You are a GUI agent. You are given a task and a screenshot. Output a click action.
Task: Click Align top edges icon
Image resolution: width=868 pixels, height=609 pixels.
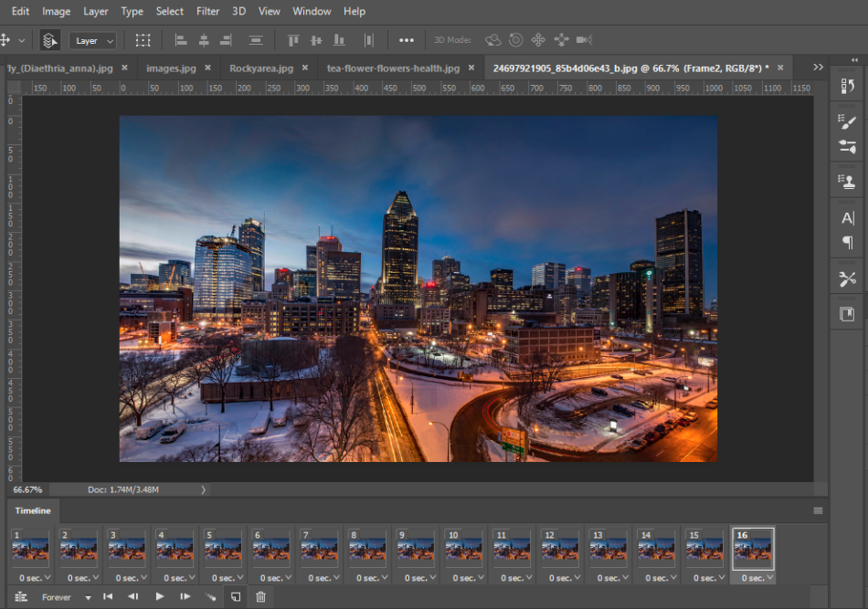(x=293, y=40)
